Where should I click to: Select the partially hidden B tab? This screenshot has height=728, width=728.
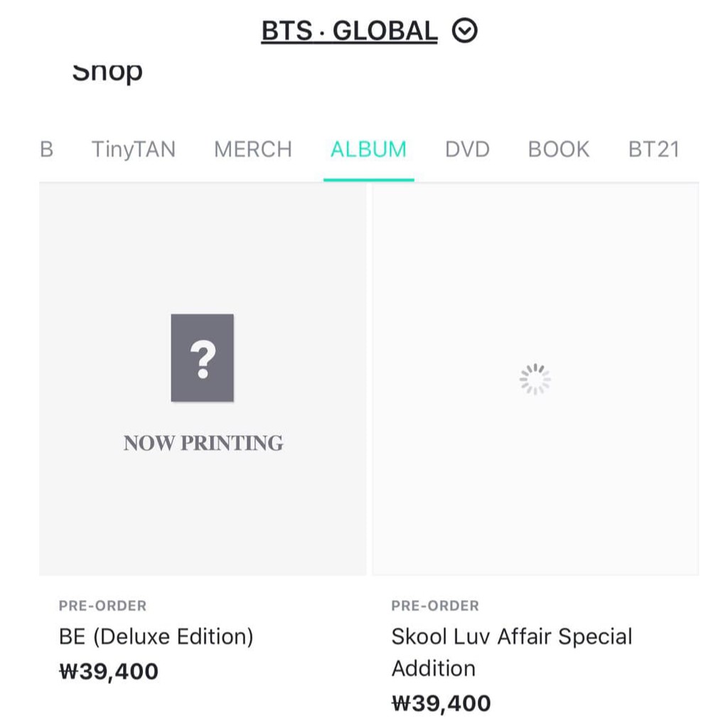click(x=46, y=149)
